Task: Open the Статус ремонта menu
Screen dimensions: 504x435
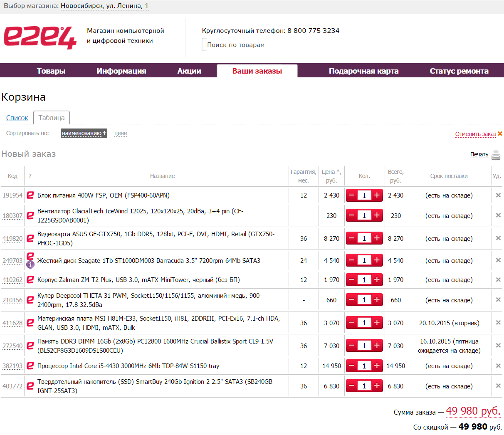Action: tap(459, 71)
